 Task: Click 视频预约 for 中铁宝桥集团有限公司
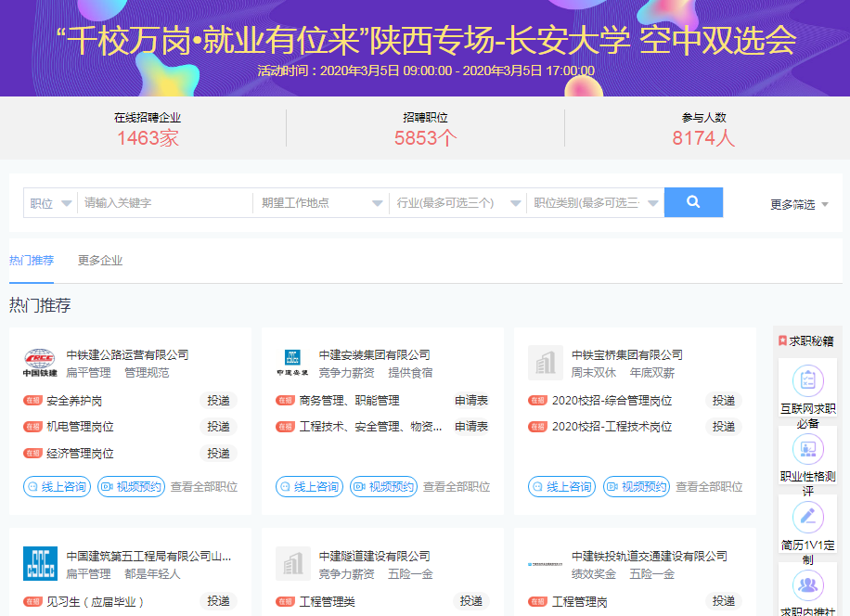[x=637, y=486]
